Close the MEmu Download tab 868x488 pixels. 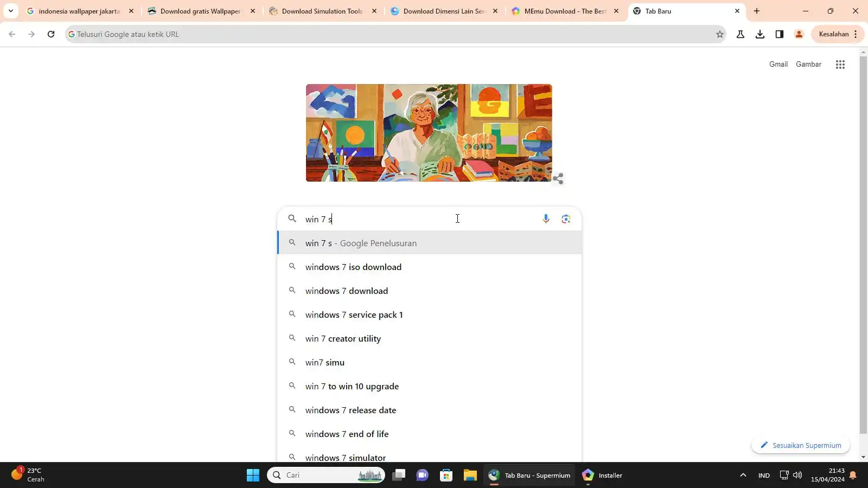616,11
